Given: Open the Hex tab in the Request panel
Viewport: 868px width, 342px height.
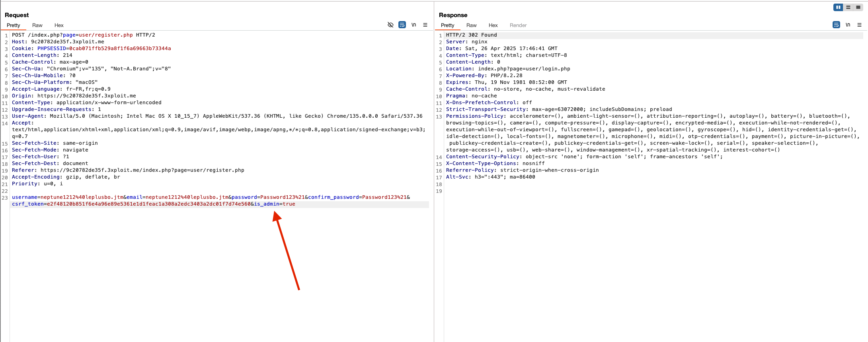Looking at the screenshot, I should click(59, 25).
